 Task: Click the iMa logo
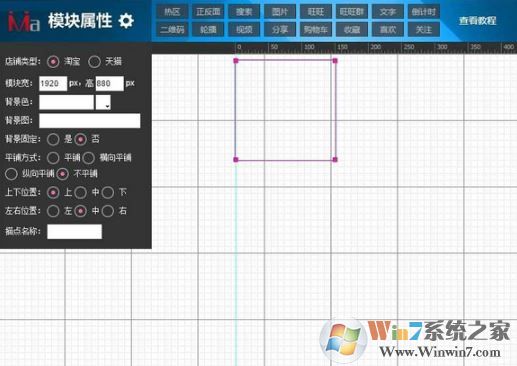click(x=24, y=21)
